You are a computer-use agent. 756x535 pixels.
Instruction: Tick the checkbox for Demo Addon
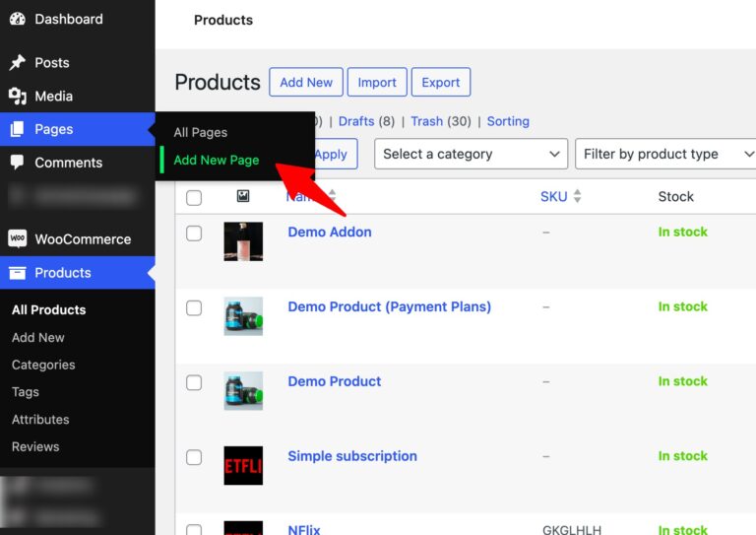194,234
